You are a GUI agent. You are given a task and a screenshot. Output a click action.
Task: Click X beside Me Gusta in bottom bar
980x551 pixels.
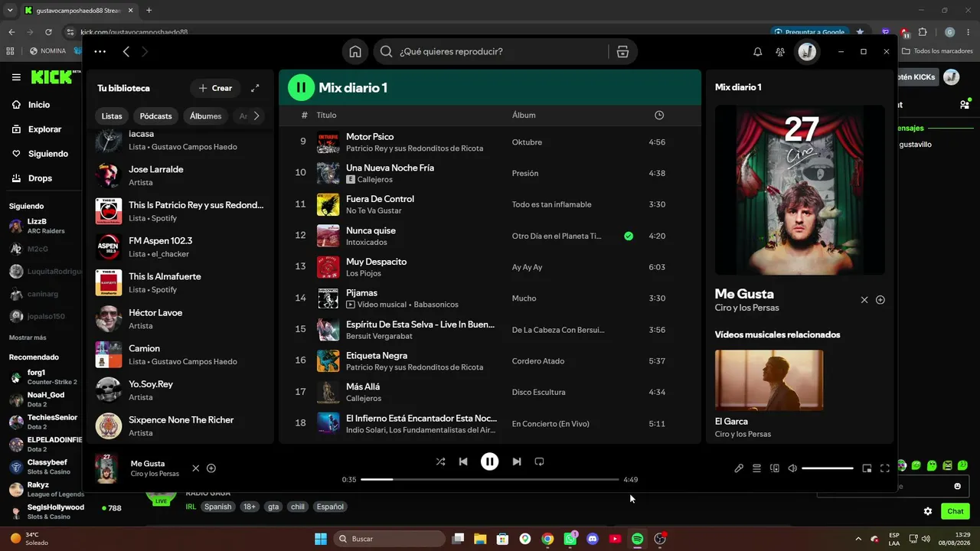[x=195, y=468]
